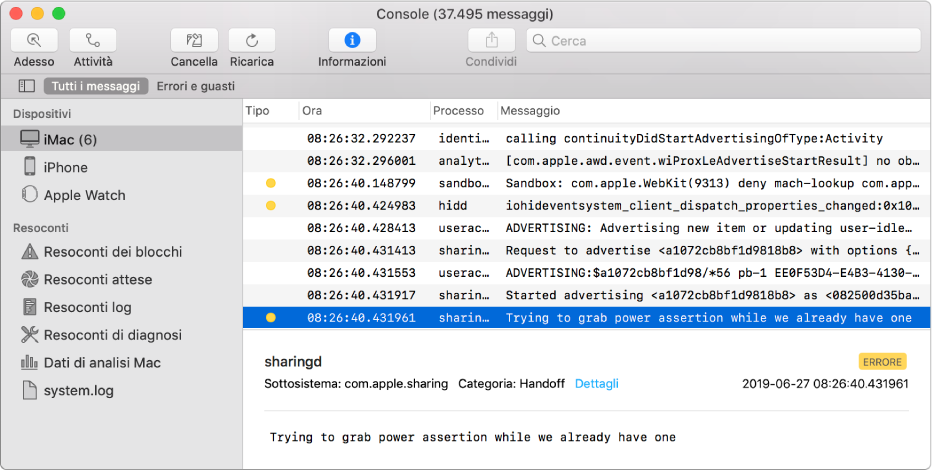Select the hidd process row
Screen dimensions: 934x471
(586, 205)
